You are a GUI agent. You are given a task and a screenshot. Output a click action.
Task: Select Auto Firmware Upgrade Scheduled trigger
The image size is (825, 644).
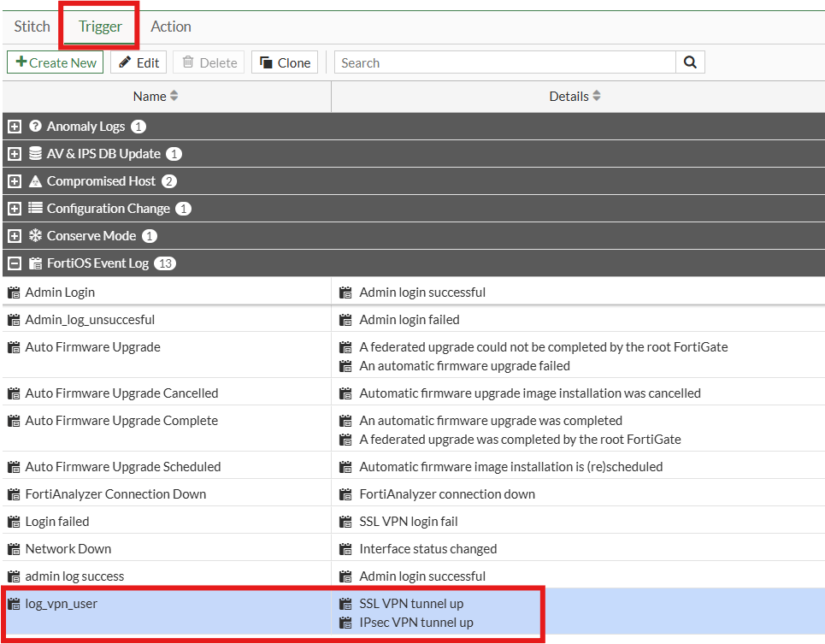tap(123, 467)
